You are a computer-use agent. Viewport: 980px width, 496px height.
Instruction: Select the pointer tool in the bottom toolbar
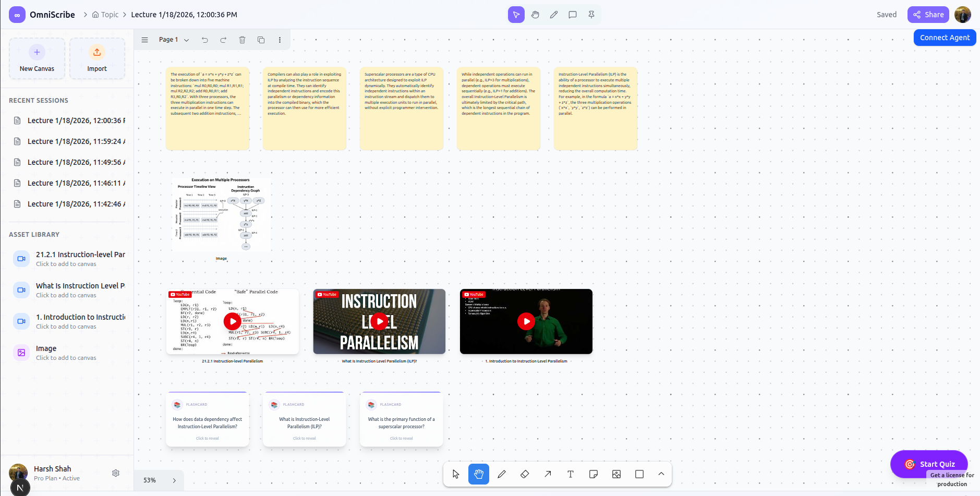tap(456, 474)
